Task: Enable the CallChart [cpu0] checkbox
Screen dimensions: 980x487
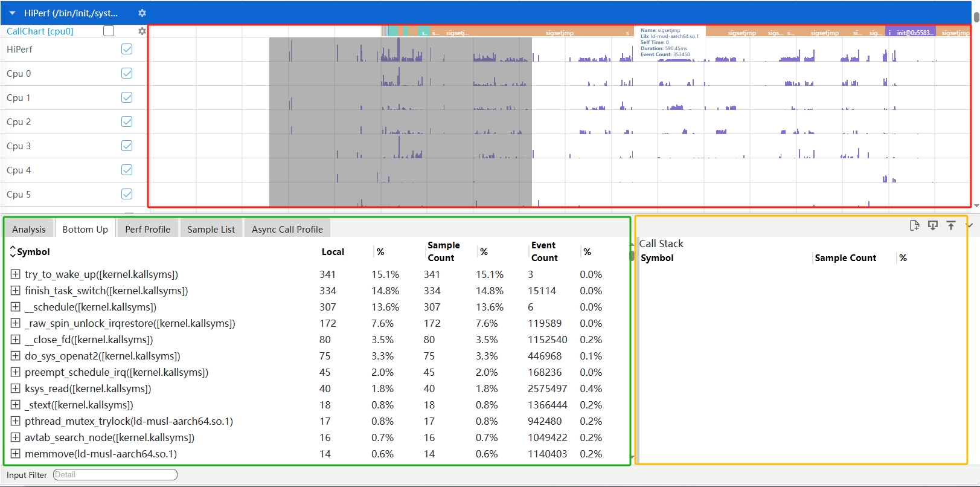Action: click(x=109, y=31)
